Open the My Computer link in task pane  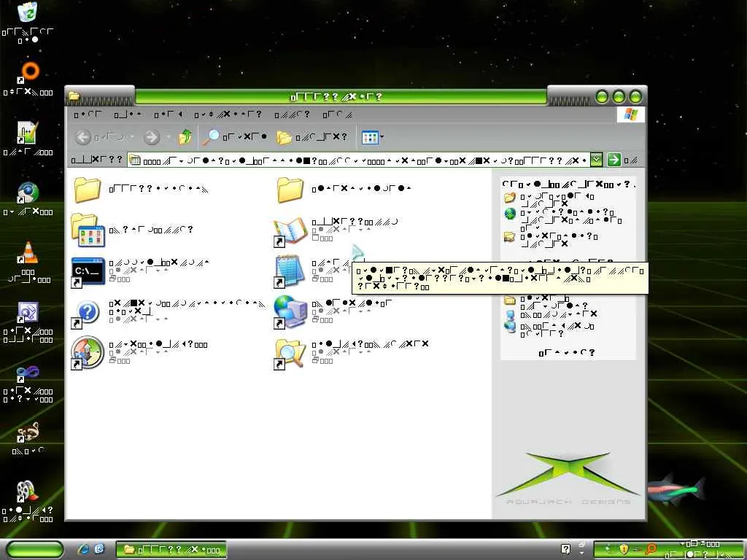(551, 314)
